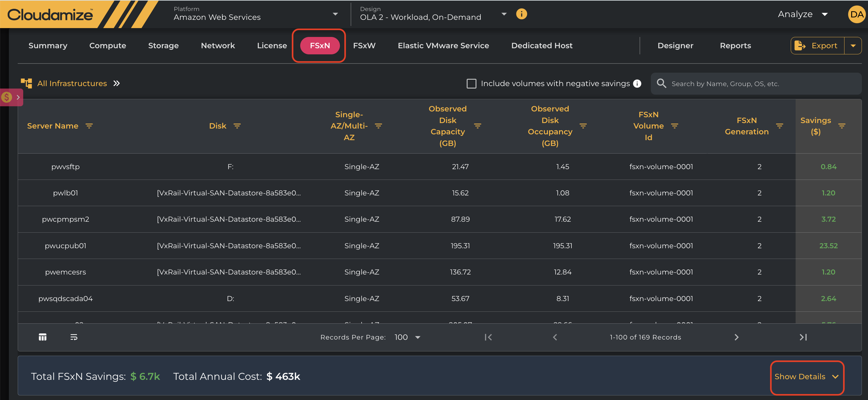Click the All Infrastructures tree icon
This screenshot has width=868, height=400.
[x=26, y=83]
